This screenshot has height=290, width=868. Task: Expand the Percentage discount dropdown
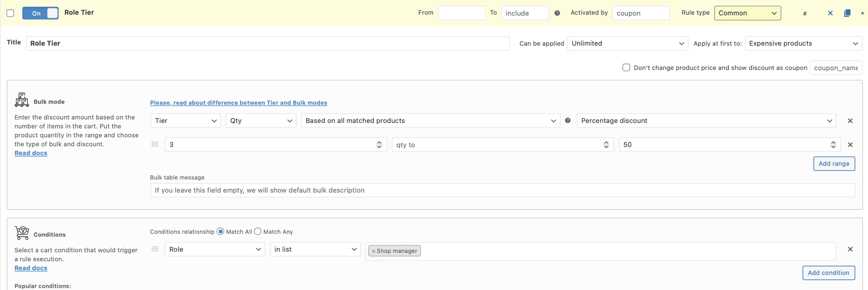click(706, 121)
